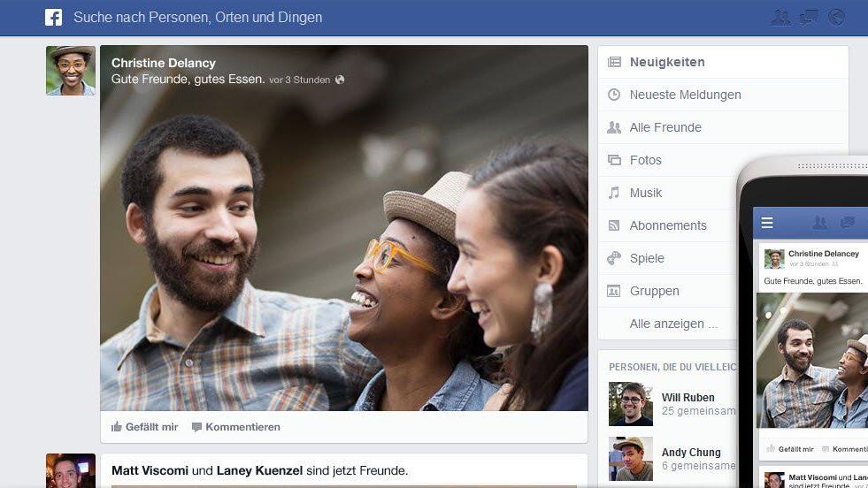Screen dimensions: 868x488
Task: Click the thumbs-up icon under the photo
Action: pyautogui.click(x=116, y=427)
